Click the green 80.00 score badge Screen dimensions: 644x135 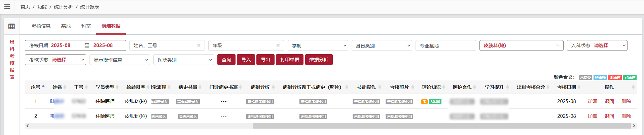(x=435, y=102)
